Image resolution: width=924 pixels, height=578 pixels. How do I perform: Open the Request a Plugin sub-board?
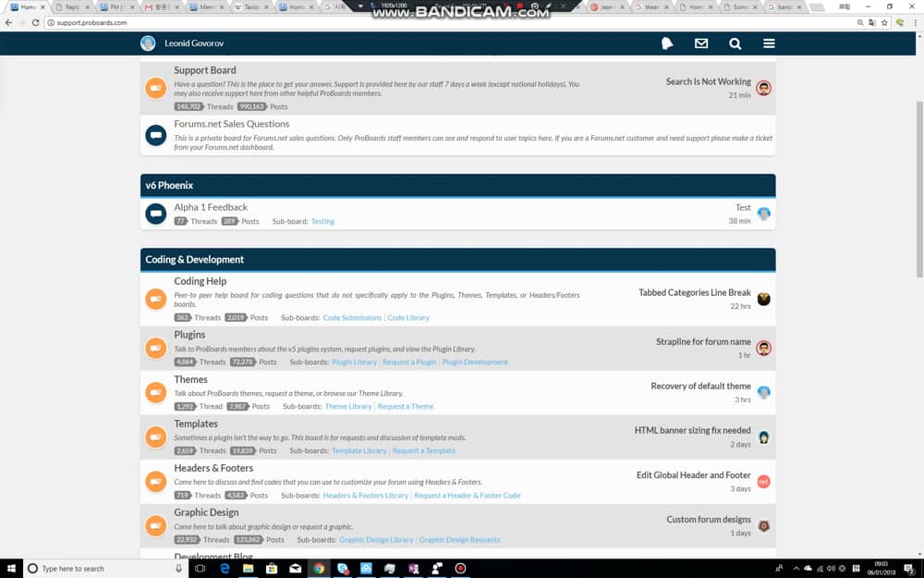[x=409, y=363]
